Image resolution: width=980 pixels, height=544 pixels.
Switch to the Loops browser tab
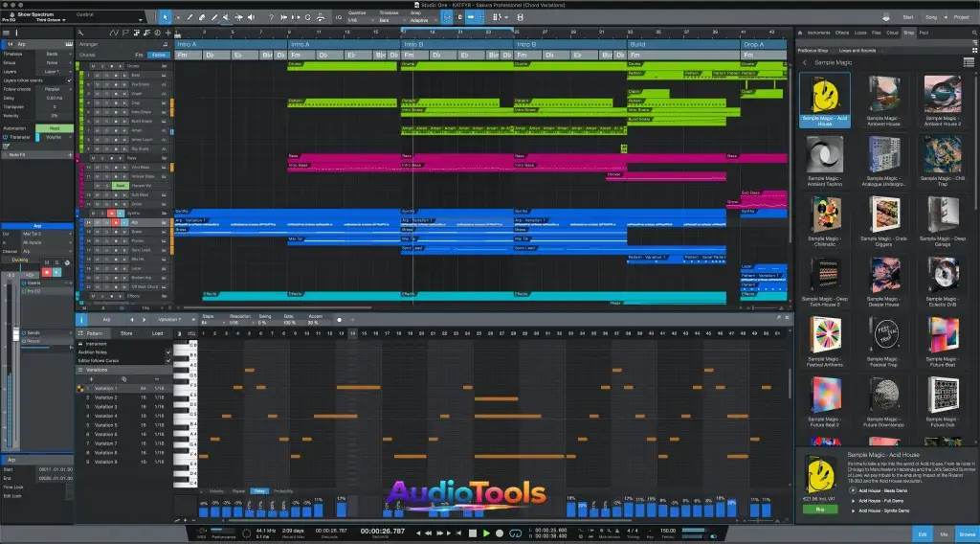(860, 33)
